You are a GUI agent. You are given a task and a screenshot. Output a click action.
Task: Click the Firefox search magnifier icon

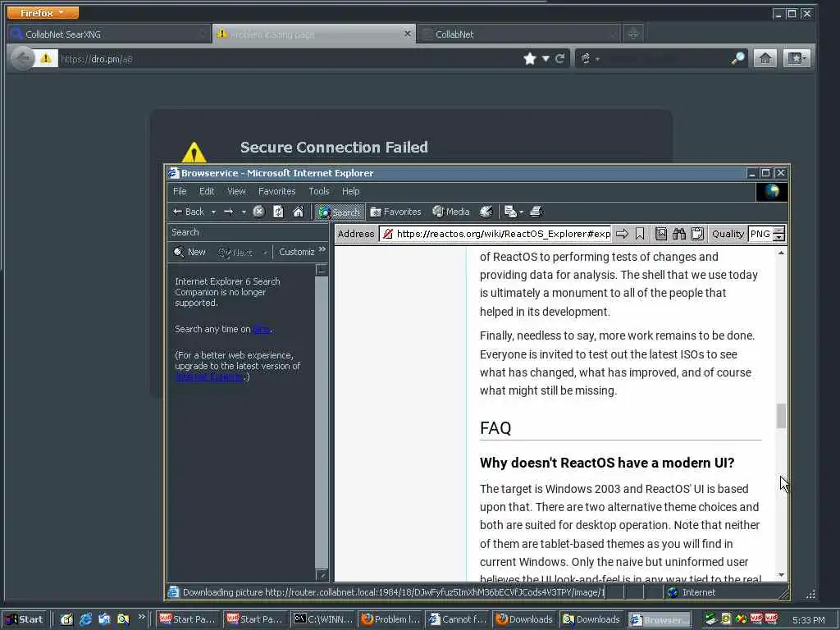coord(738,58)
